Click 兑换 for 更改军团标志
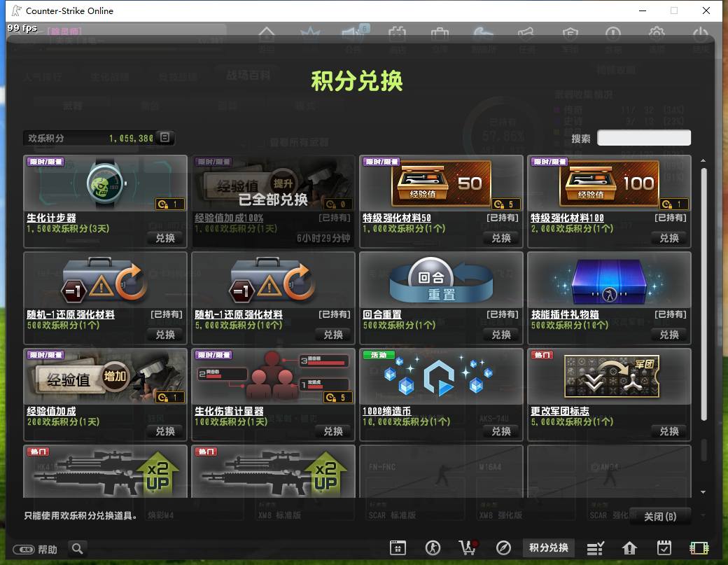Viewport: 728px width, 565px height. click(x=669, y=431)
